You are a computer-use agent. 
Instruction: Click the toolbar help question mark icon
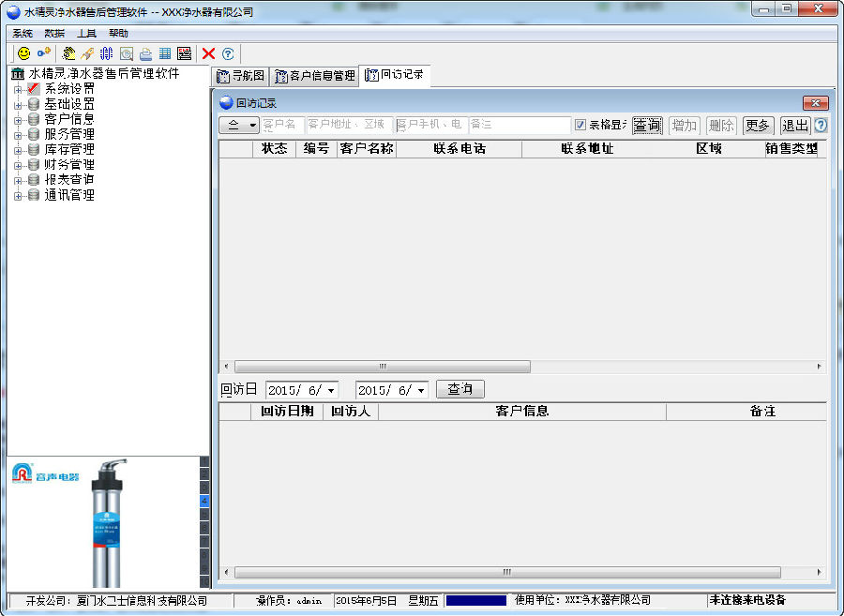click(228, 53)
